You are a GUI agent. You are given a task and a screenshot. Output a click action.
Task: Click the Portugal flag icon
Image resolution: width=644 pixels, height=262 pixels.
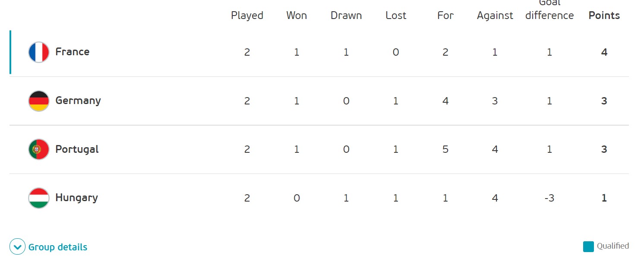tap(39, 149)
